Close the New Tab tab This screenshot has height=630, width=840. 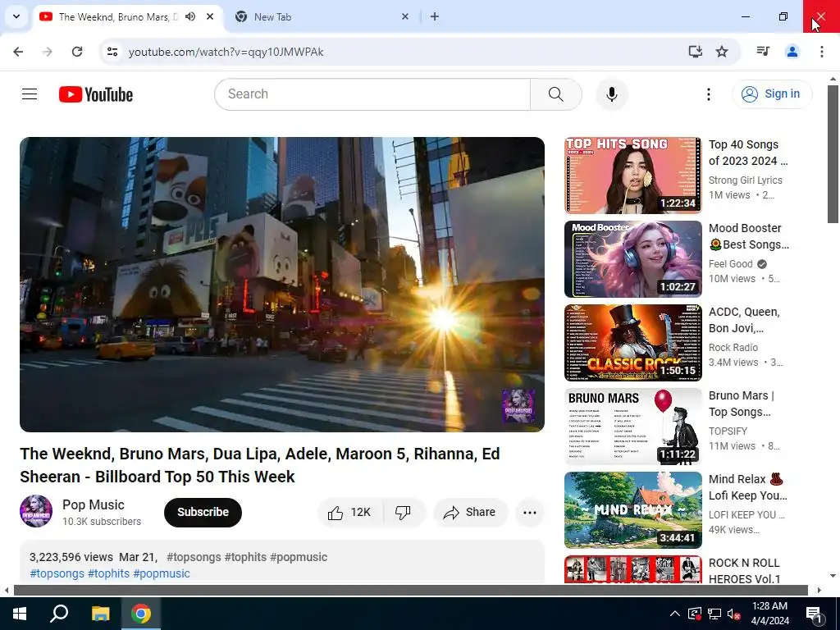pyautogui.click(x=405, y=16)
